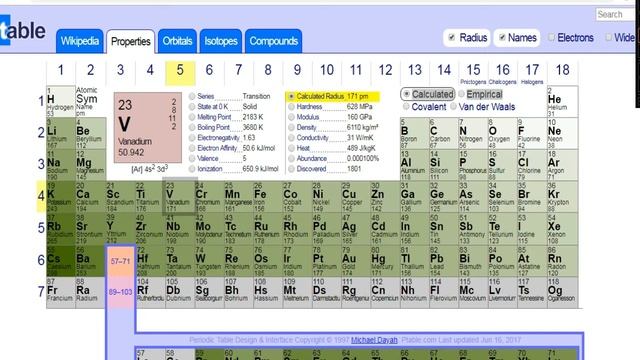This screenshot has height=360, width=640.
Task: Select the Krypton element cell
Action: click(563, 197)
